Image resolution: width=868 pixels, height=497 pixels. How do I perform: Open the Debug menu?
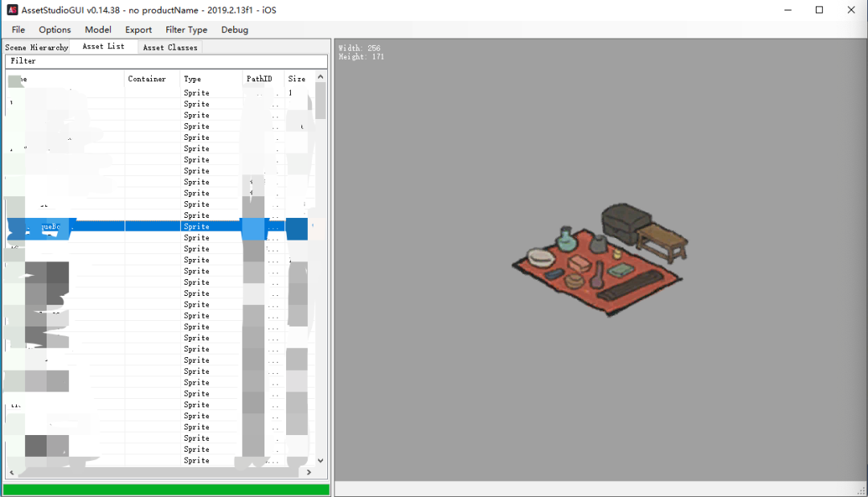click(x=235, y=30)
